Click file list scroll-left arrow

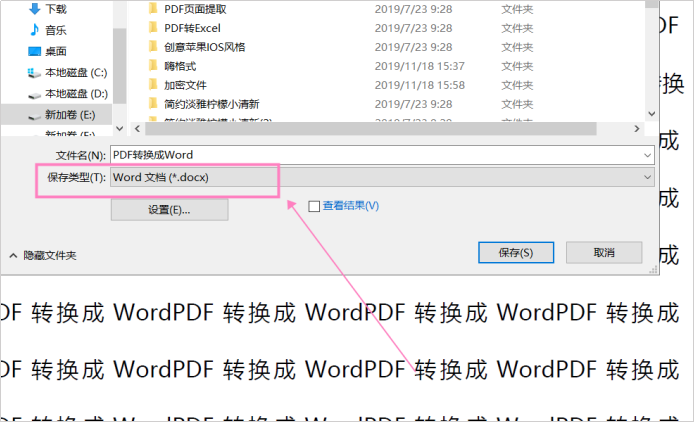[137, 129]
